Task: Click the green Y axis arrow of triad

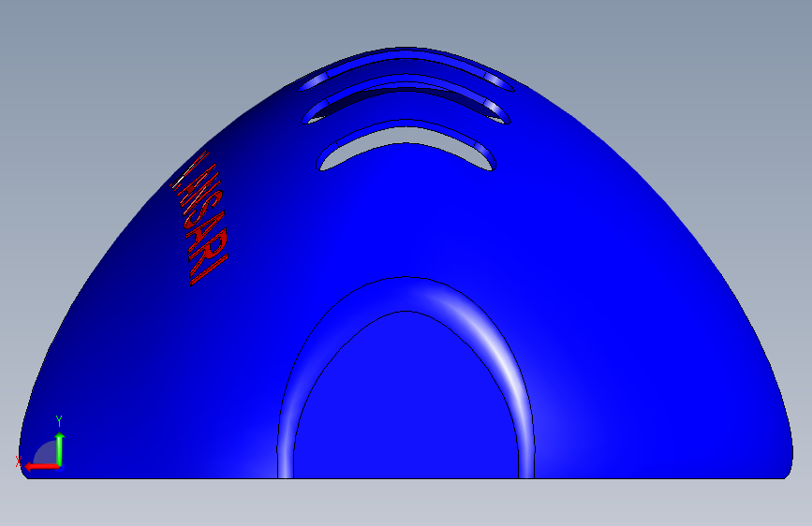Action: (x=60, y=449)
